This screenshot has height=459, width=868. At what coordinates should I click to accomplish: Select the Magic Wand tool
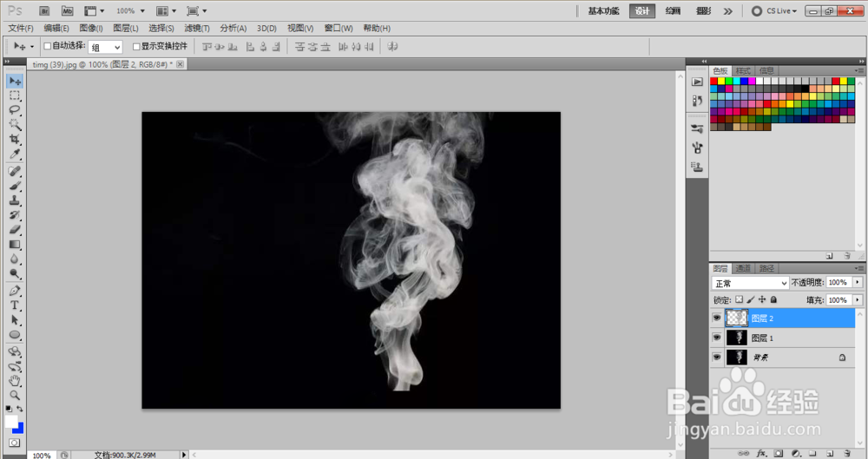click(x=15, y=125)
